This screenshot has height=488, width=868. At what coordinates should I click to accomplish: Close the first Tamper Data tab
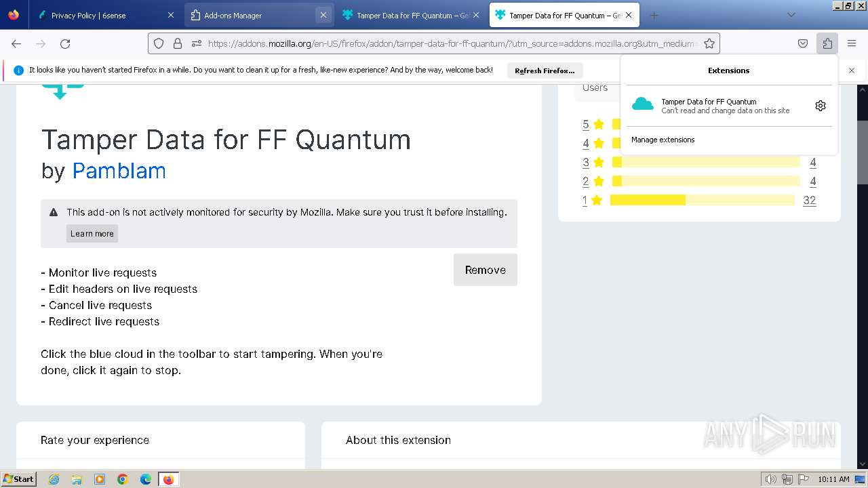476,15
